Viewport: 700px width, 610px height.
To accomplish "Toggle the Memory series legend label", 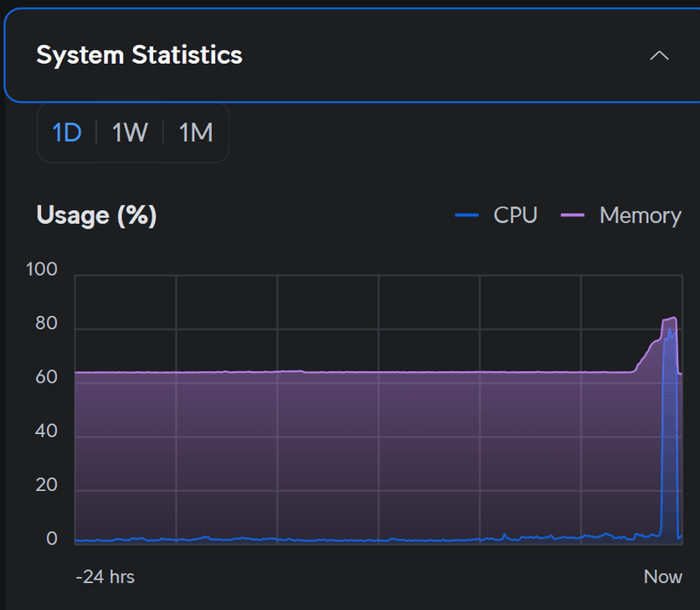I will pos(640,215).
